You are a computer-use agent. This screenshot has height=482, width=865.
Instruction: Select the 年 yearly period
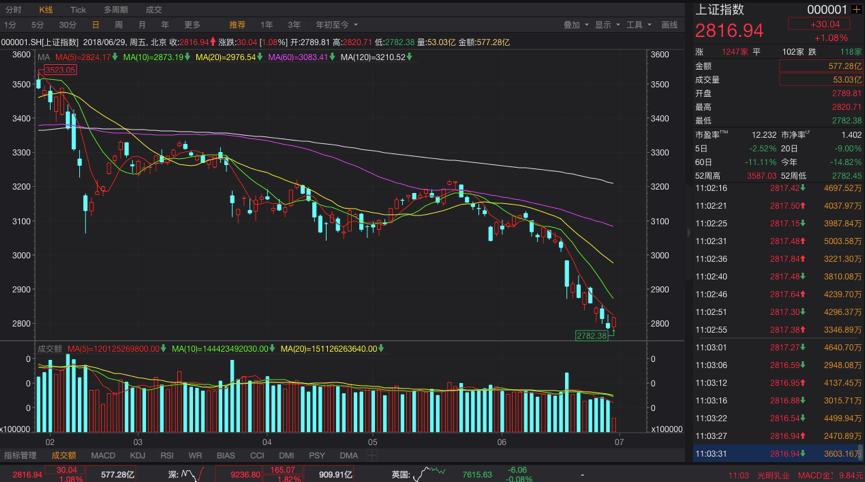coord(164,25)
